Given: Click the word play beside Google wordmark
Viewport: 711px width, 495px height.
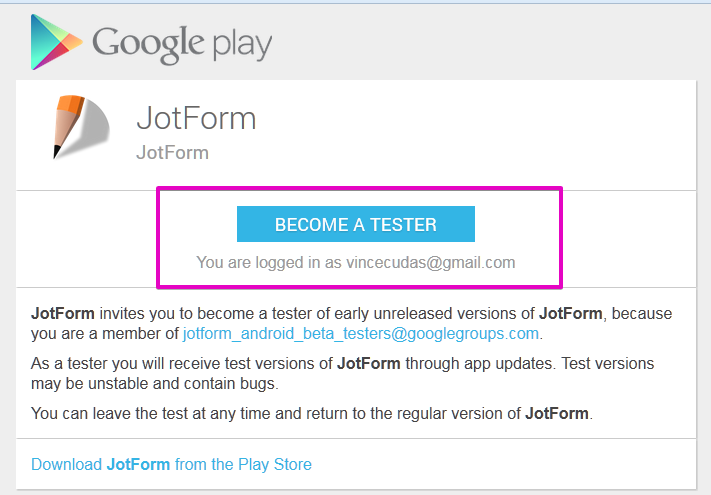Looking at the screenshot, I should pyautogui.click(x=242, y=46).
